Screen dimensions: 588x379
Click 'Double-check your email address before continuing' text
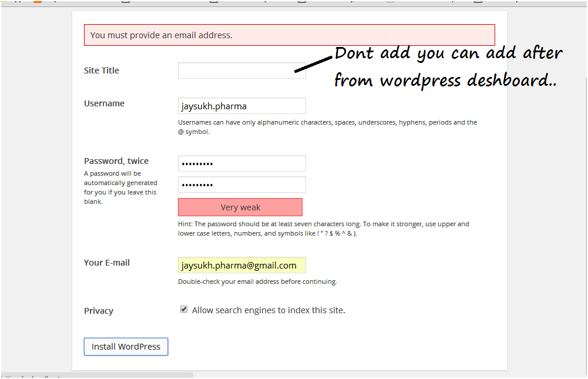coord(258,281)
